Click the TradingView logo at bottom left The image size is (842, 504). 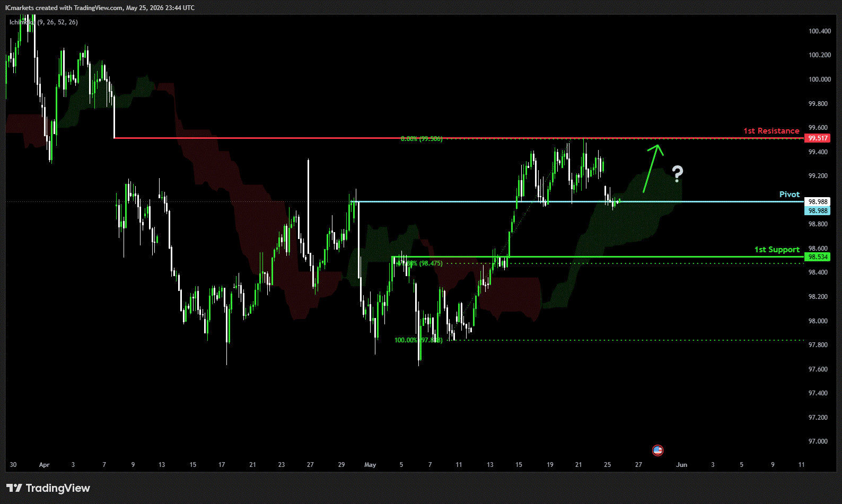48,488
